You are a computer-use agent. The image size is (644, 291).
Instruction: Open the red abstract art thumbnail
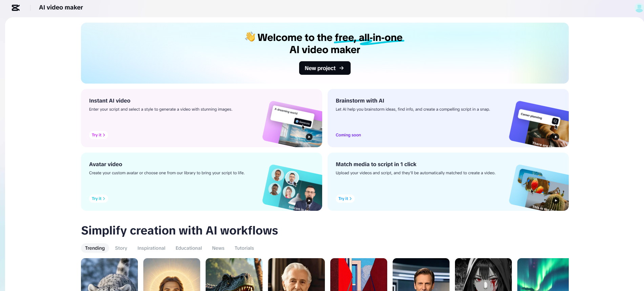click(359, 274)
